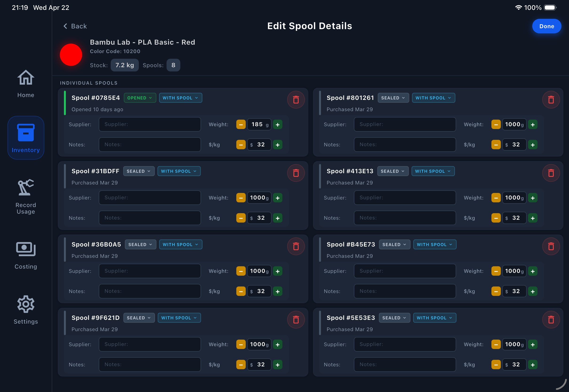Tap the red filament color swatch
569x392 pixels.
click(x=71, y=55)
